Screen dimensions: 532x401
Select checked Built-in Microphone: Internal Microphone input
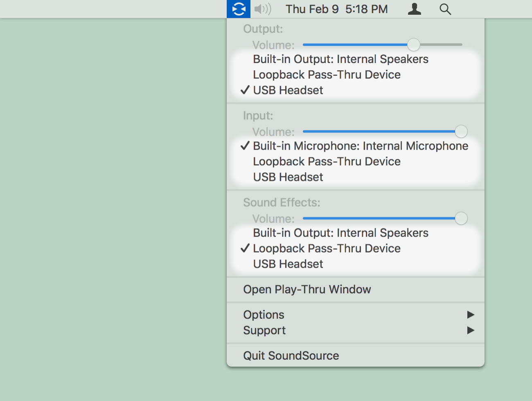pyautogui.click(x=356, y=146)
